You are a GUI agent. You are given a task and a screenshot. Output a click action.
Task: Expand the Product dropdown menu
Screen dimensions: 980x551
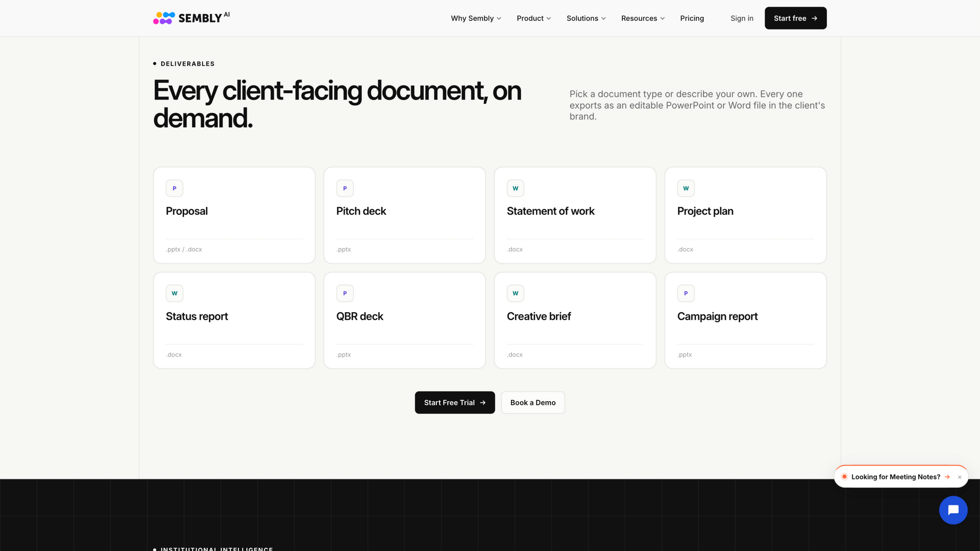(x=533, y=18)
